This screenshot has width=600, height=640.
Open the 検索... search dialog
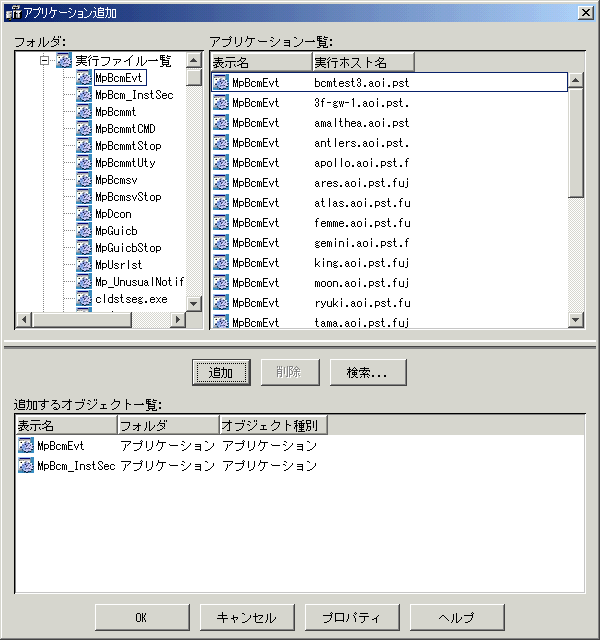point(368,372)
